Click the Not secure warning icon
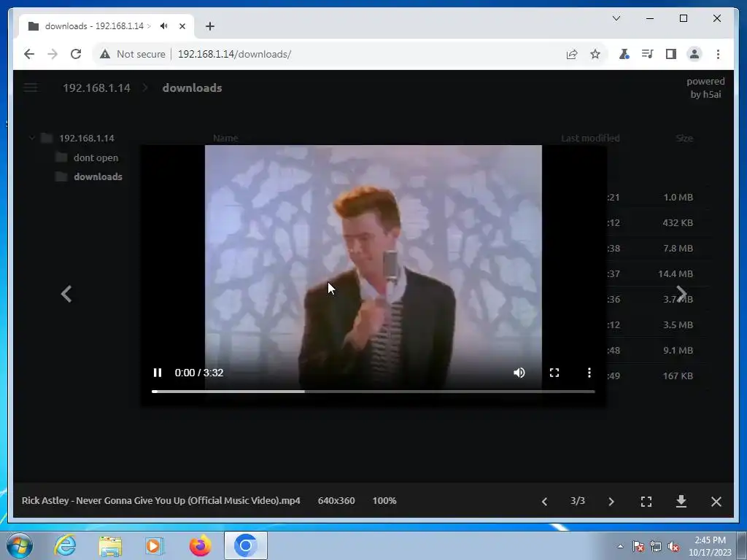The height and width of the screenshot is (560, 747). point(105,54)
